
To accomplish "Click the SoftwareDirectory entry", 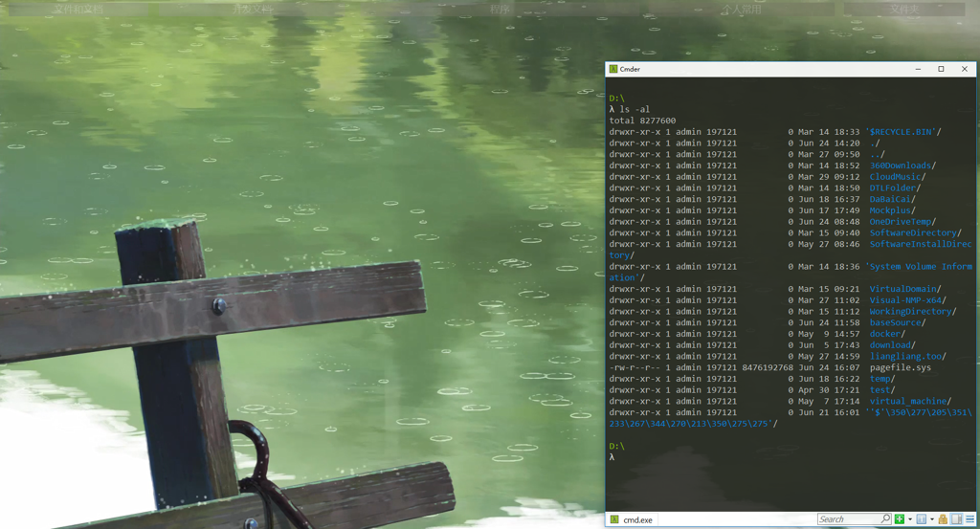I will coord(914,233).
